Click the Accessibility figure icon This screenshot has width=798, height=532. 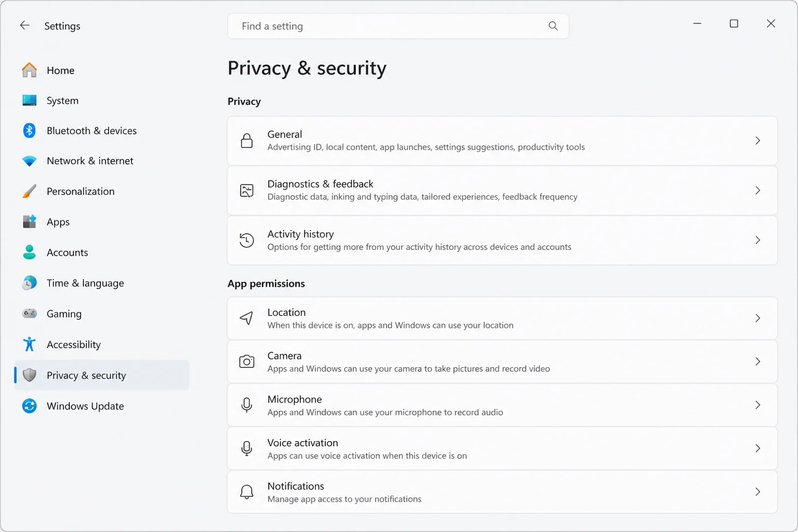(30, 344)
